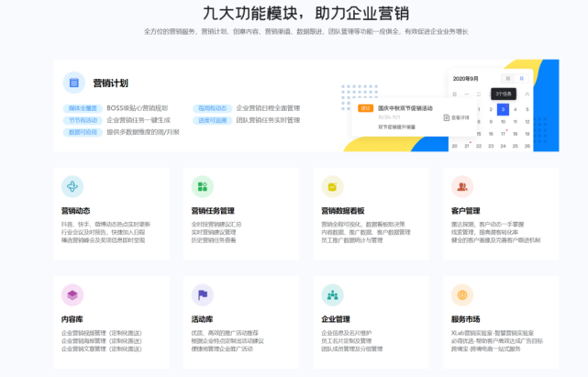Select date 12 in the calendar

point(527,122)
